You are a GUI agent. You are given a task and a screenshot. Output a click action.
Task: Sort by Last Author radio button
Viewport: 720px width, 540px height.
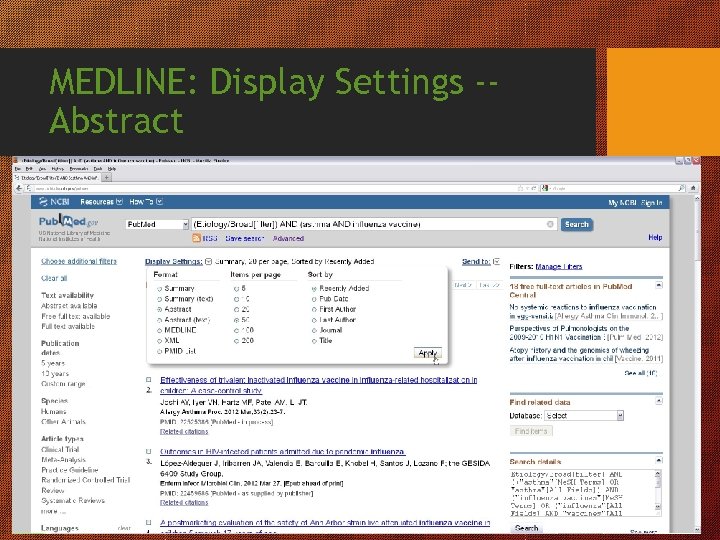pos(314,320)
